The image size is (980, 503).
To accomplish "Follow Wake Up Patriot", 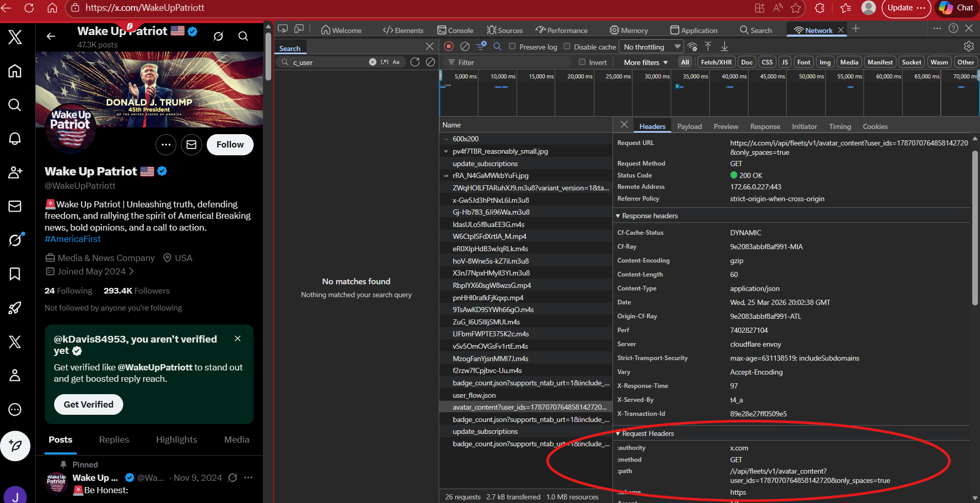I will pos(230,144).
